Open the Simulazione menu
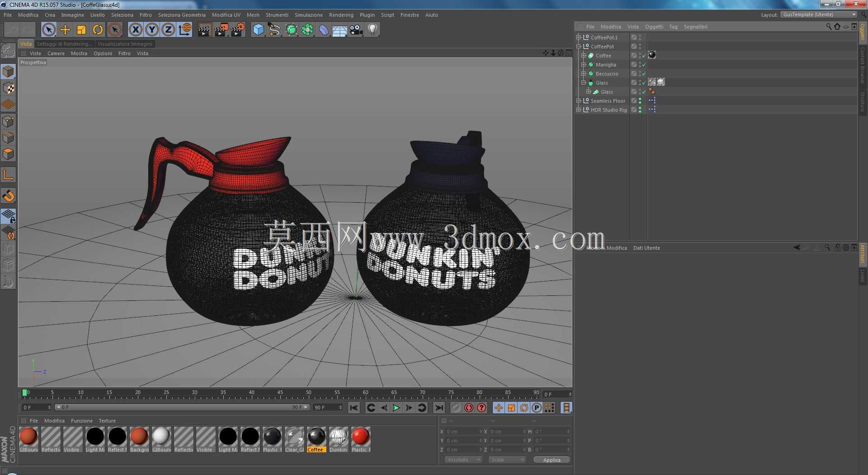This screenshot has width=868, height=475. (309, 15)
